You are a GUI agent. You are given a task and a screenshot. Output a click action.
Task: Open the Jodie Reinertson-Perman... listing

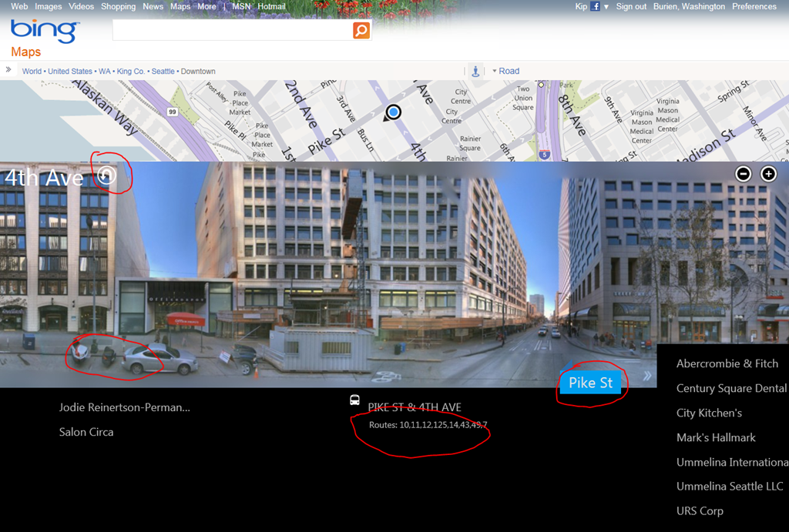click(x=125, y=407)
